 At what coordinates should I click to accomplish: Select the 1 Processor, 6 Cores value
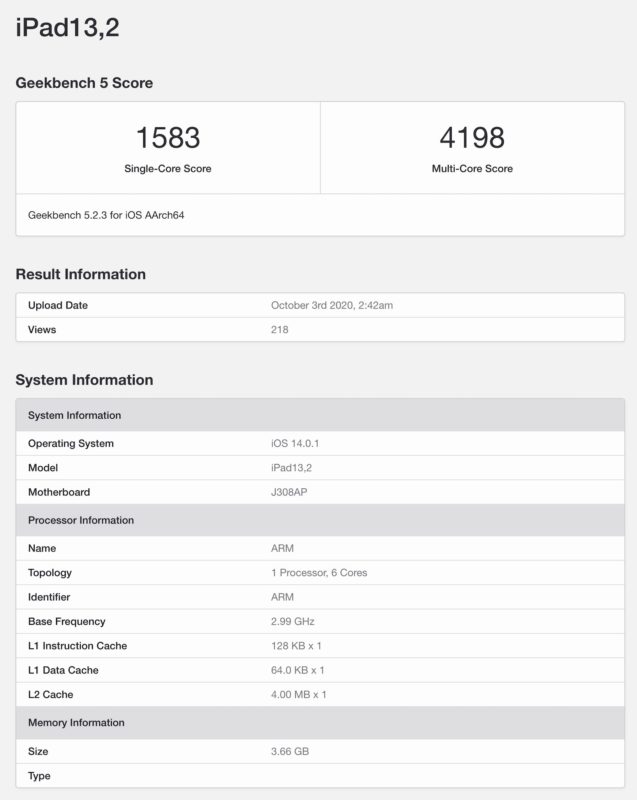[x=319, y=573]
